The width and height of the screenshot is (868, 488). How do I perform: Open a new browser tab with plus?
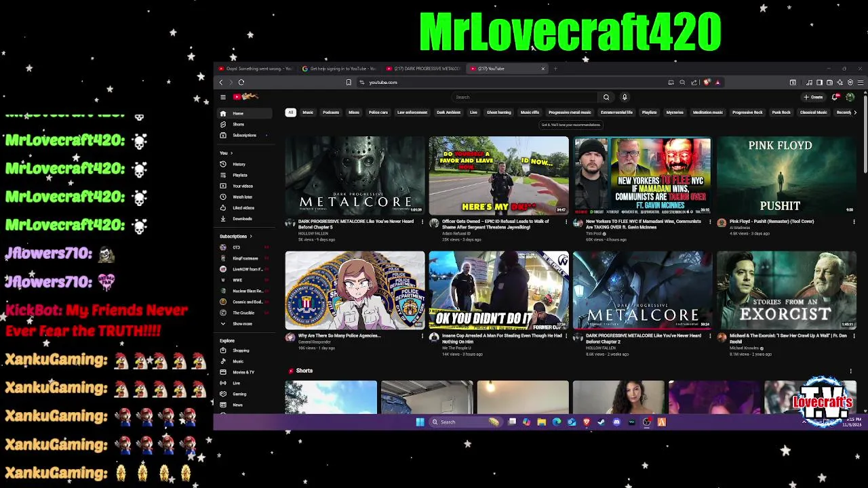(x=555, y=68)
